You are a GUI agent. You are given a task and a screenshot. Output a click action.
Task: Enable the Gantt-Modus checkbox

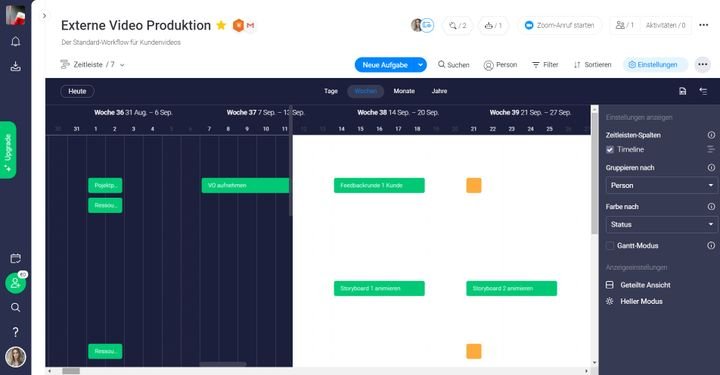610,246
